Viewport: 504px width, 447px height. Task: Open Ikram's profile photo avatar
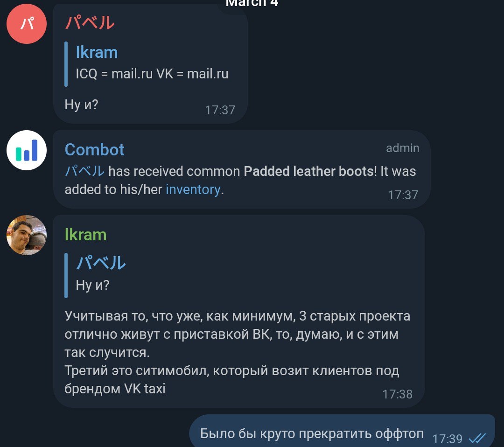coord(26,235)
